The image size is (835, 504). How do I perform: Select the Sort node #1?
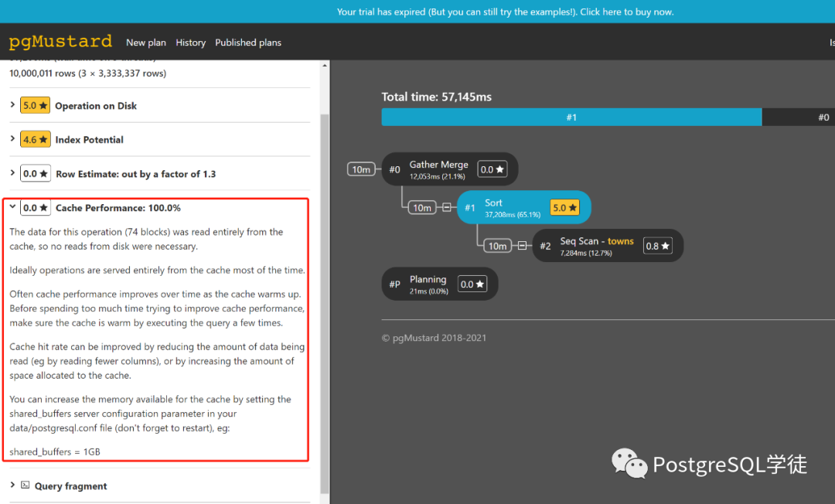point(524,208)
